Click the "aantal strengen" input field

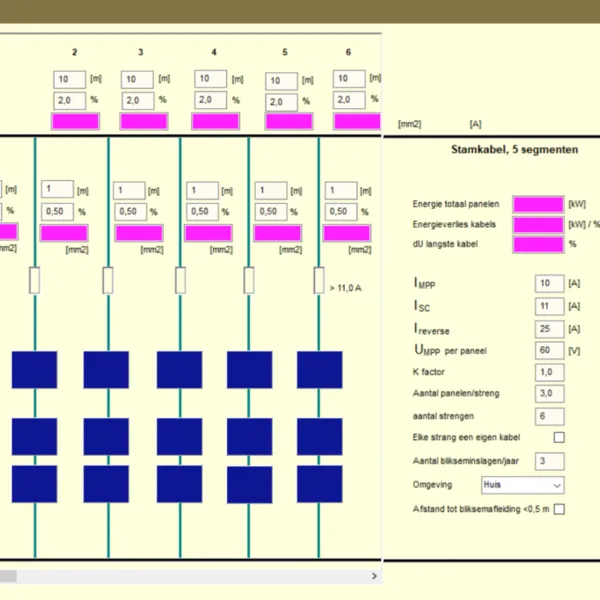pyautogui.click(x=550, y=416)
